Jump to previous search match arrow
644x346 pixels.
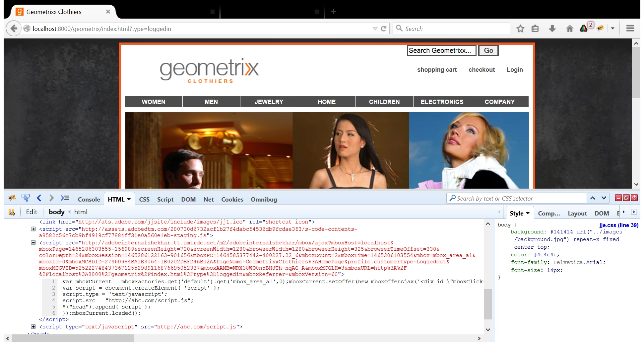point(593,198)
